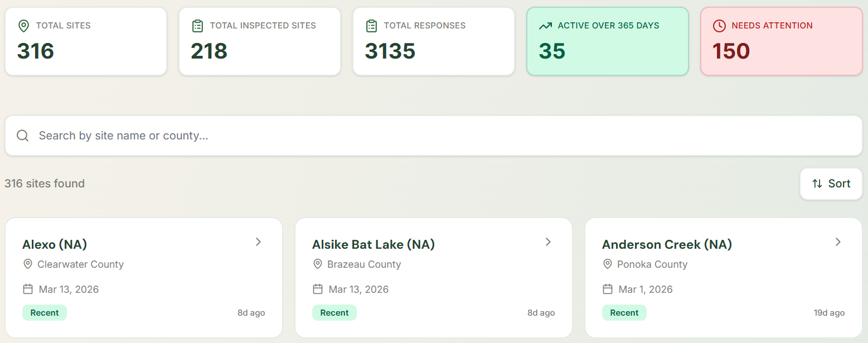868x343 pixels.
Task: Filter by the Needs Attention card
Action: tap(781, 41)
